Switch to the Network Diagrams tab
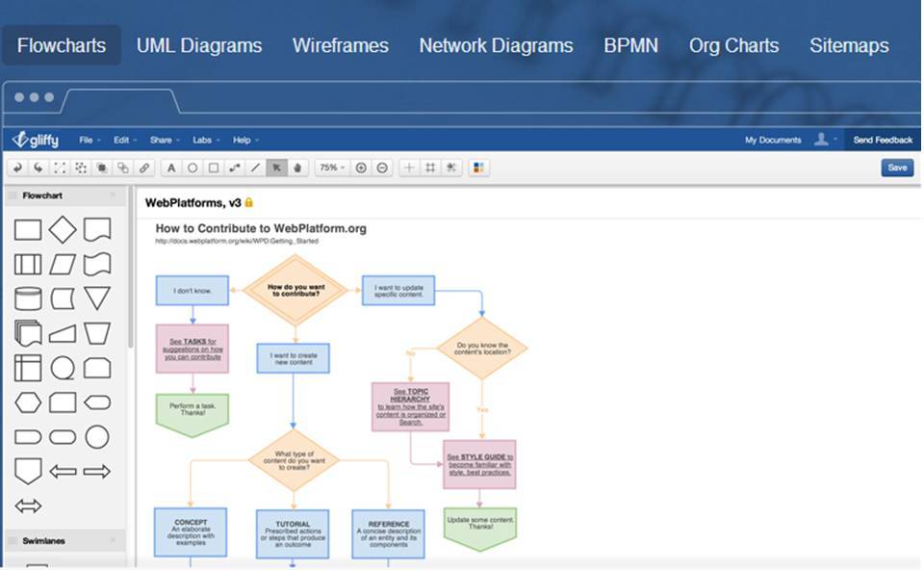 point(497,45)
